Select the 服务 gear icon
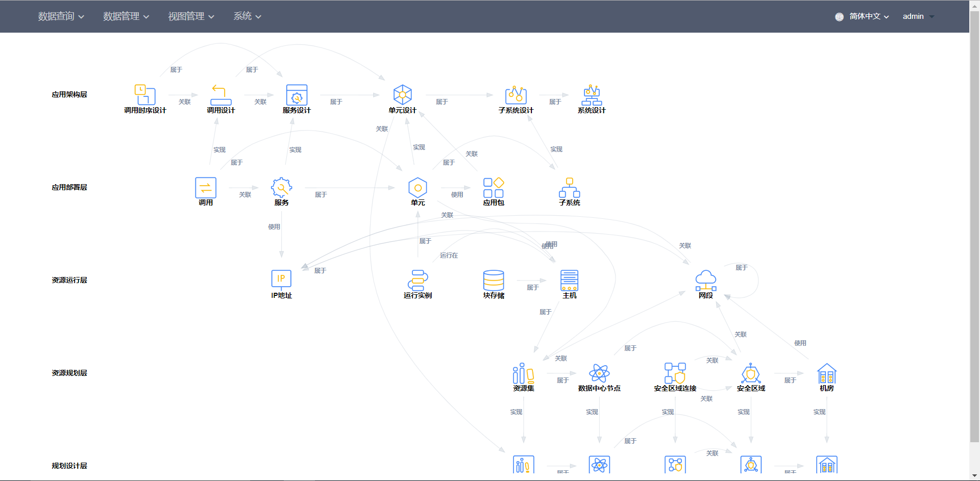Screen dimensions: 980x481 point(281,188)
